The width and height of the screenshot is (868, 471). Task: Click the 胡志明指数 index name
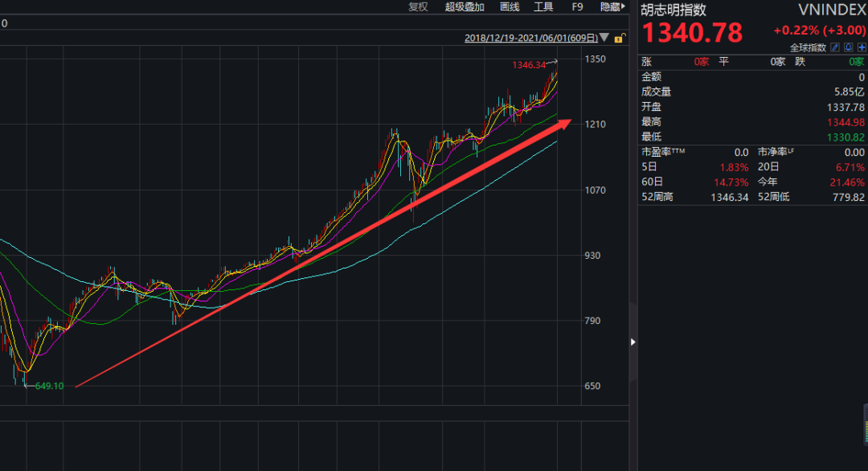point(674,10)
